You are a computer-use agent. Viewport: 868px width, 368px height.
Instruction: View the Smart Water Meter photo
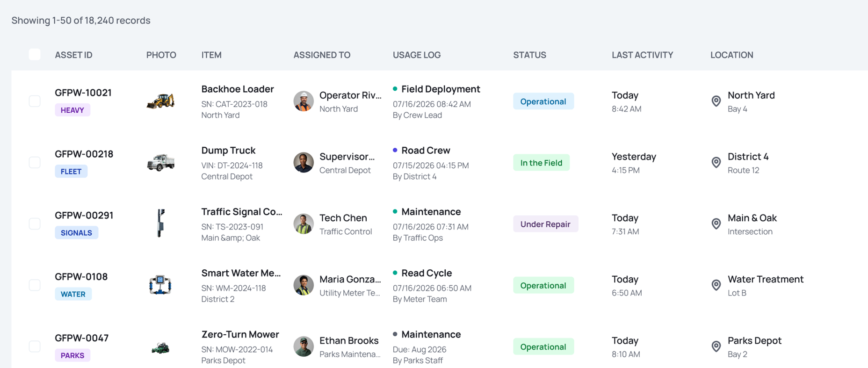pyautogui.click(x=160, y=285)
